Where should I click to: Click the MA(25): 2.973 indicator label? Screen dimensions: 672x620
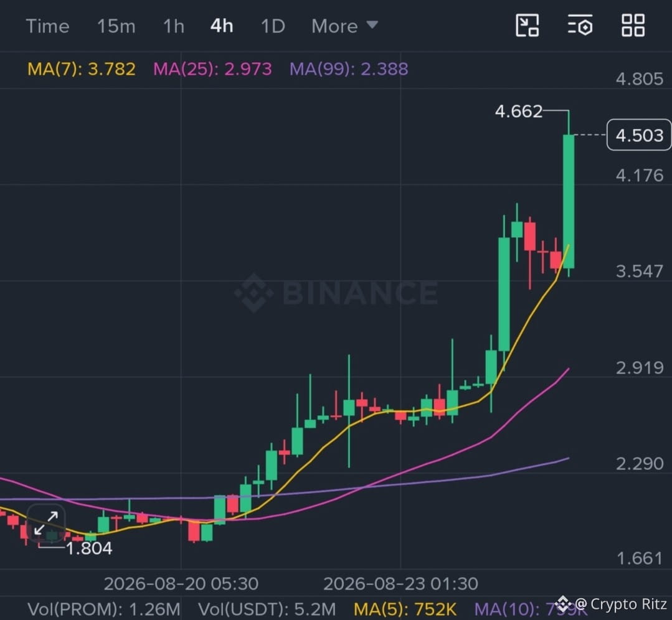212,69
